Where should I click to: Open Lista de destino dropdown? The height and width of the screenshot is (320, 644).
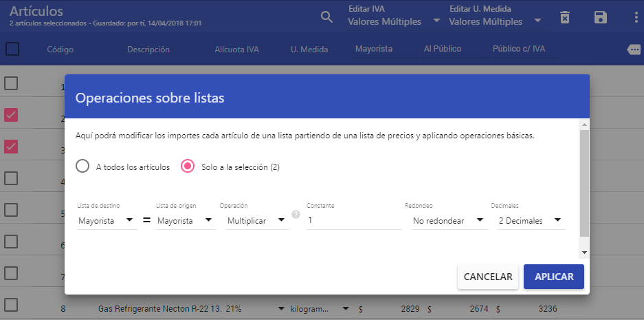click(107, 220)
